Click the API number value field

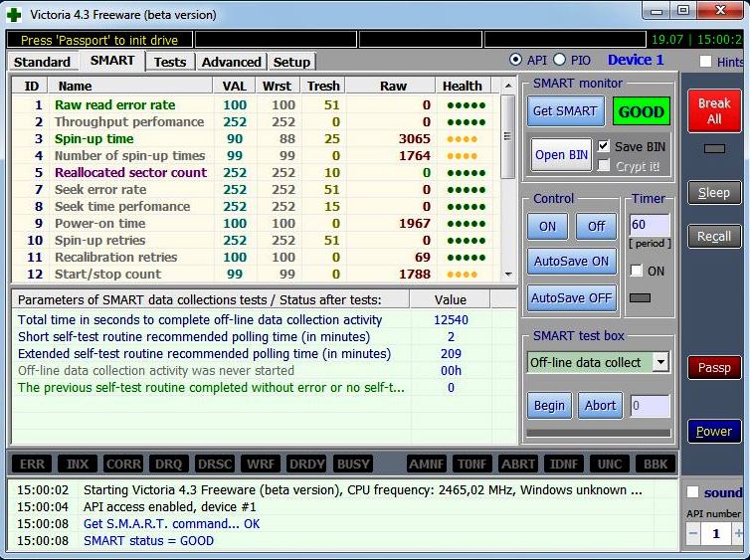716,533
